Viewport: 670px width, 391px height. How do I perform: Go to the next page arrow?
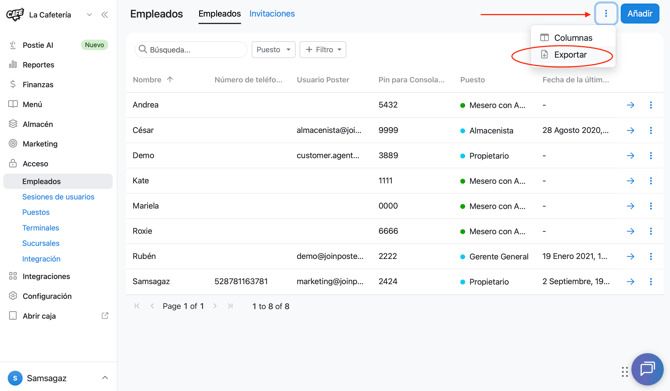coord(215,306)
